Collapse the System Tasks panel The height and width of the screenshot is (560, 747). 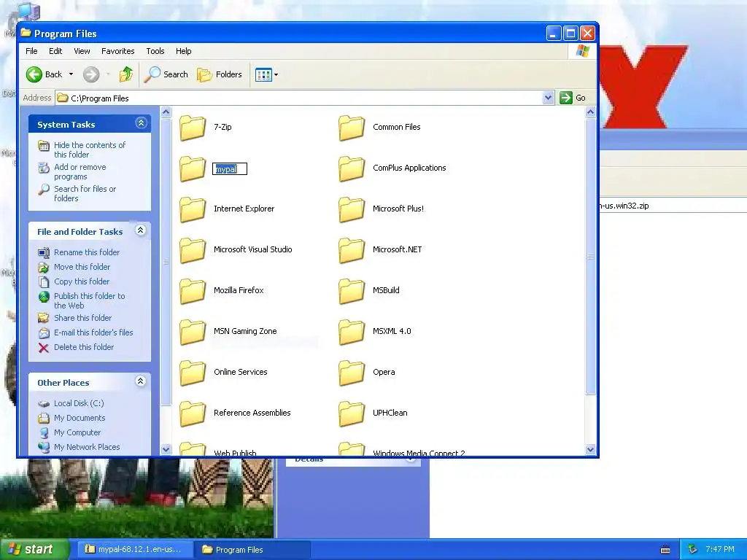tap(141, 123)
